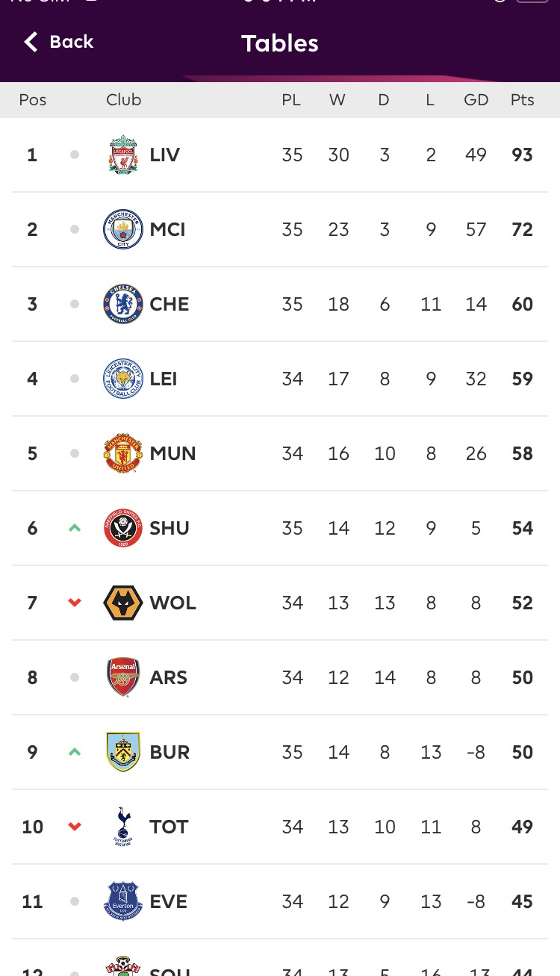560x976 pixels.
Task: Click the red down arrow beside TOT
Action: pyautogui.click(x=75, y=827)
